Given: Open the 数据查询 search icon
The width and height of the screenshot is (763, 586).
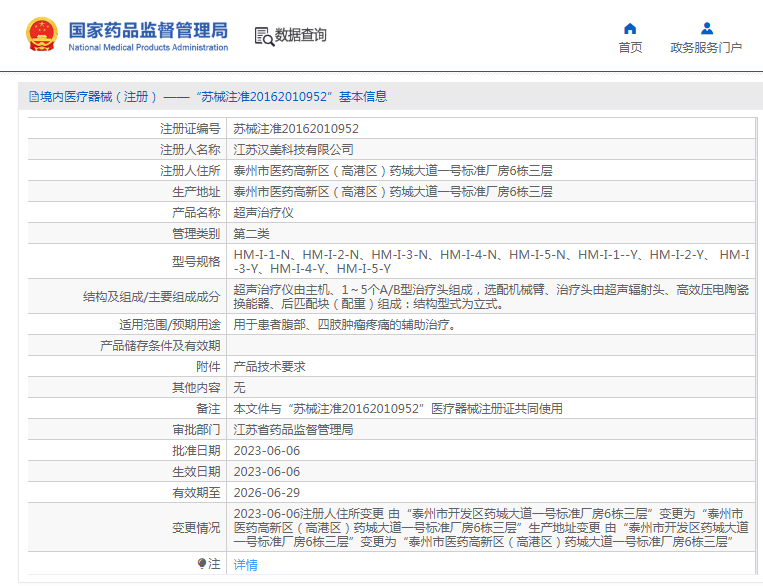Looking at the screenshot, I should pyautogui.click(x=264, y=36).
